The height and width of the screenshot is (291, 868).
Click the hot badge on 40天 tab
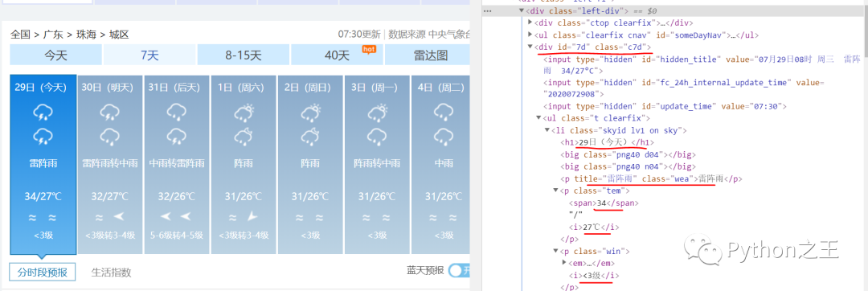click(369, 49)
